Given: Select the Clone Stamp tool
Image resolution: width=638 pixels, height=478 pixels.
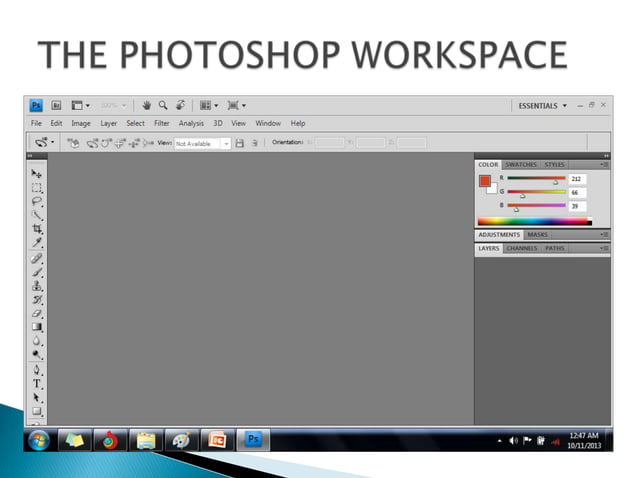Looking at the screenshot, I should click(37, 286).
